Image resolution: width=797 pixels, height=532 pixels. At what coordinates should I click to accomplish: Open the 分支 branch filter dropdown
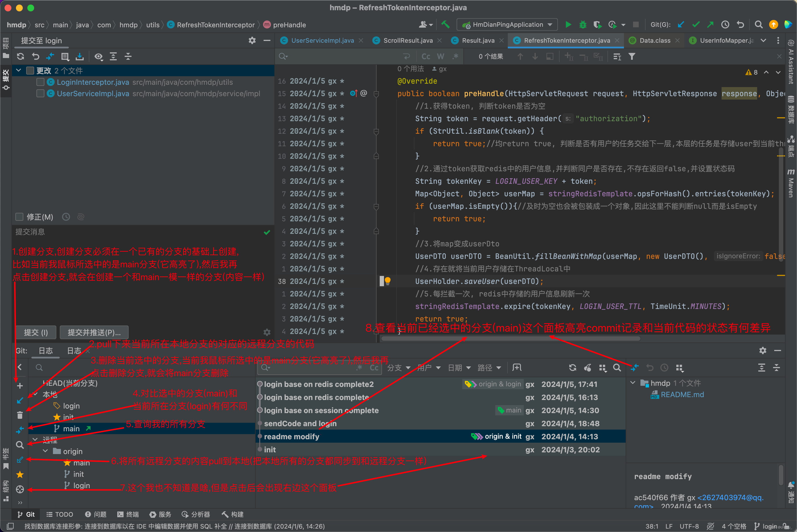(399, 368)
